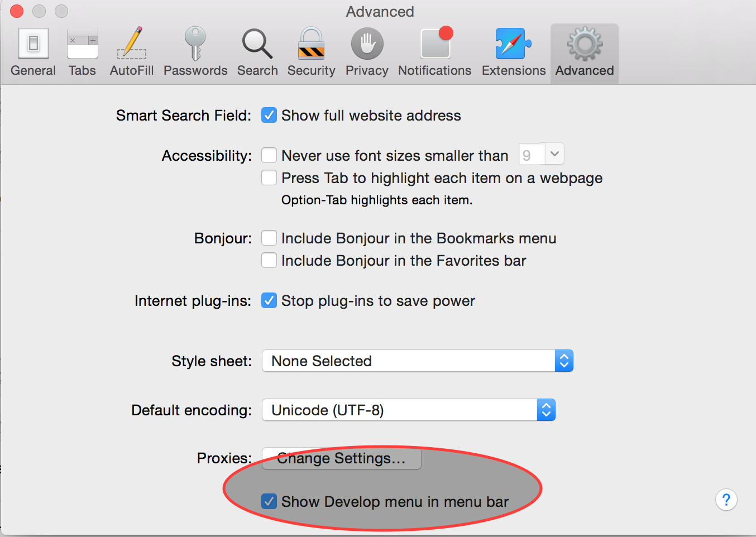Open the General preferences pane
The width and height of the screenshot is (756, 537).
[33, 53]
